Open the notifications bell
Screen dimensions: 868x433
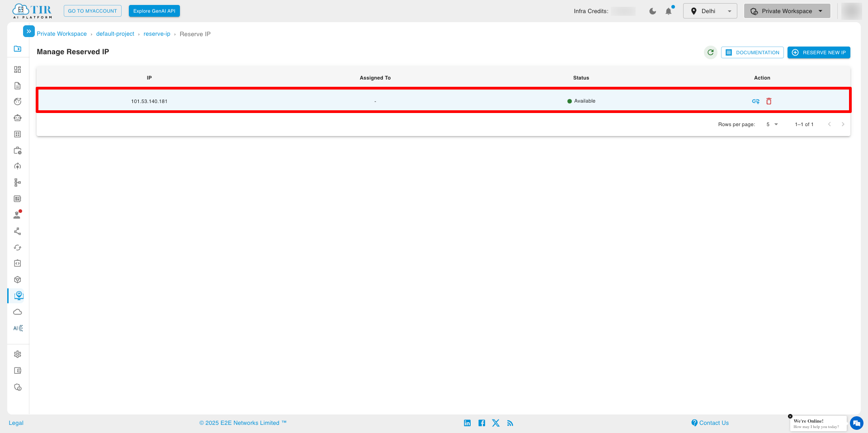[669, 11]
